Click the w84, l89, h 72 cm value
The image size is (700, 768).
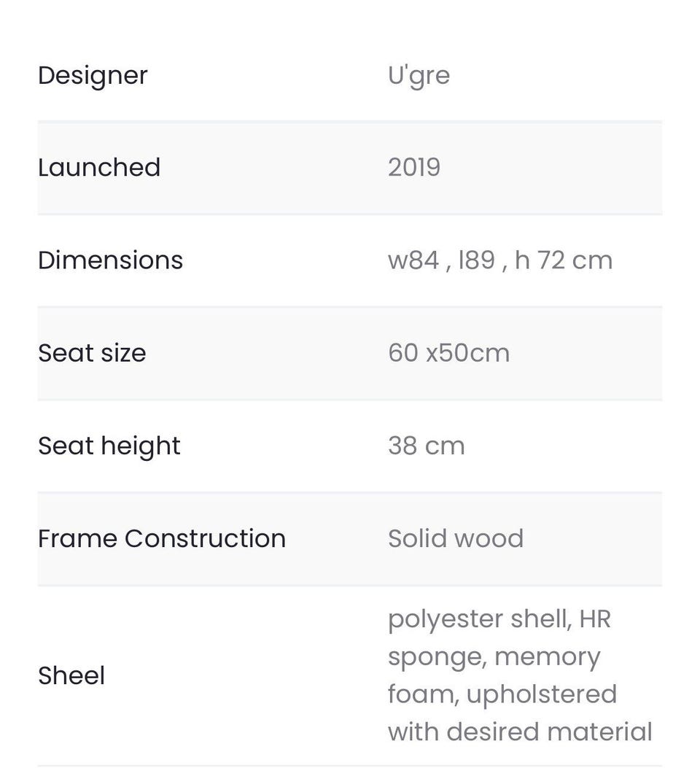499,260
